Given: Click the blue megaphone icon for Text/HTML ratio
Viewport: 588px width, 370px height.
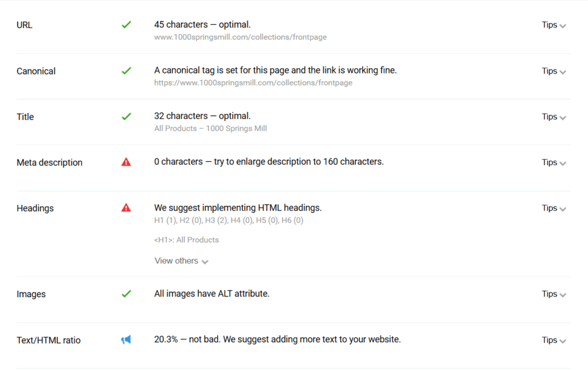Looking at the screenshot, I should pos(126,340).
